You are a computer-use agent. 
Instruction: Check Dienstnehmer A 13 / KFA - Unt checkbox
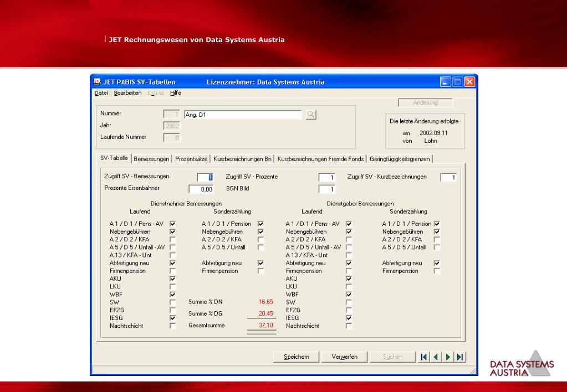172,255
